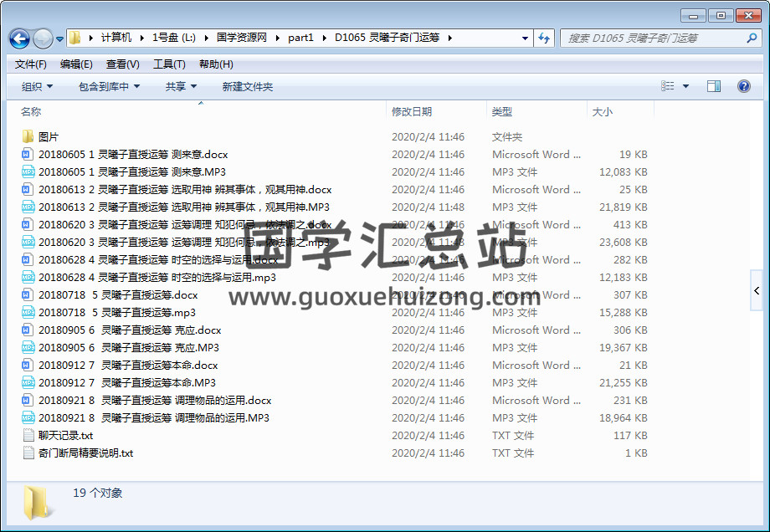Click the search magnifier icon
This screenshot has height=532, width=770.
[752, 38]
